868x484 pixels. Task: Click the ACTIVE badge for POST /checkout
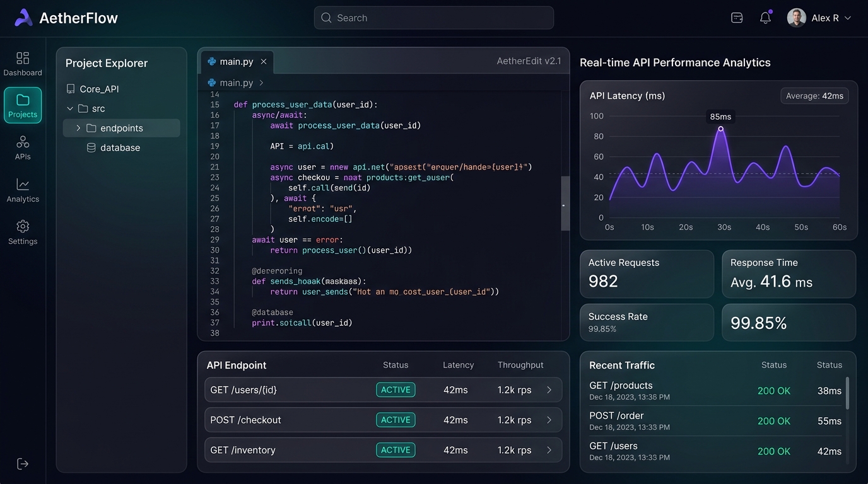coord(396,420)
